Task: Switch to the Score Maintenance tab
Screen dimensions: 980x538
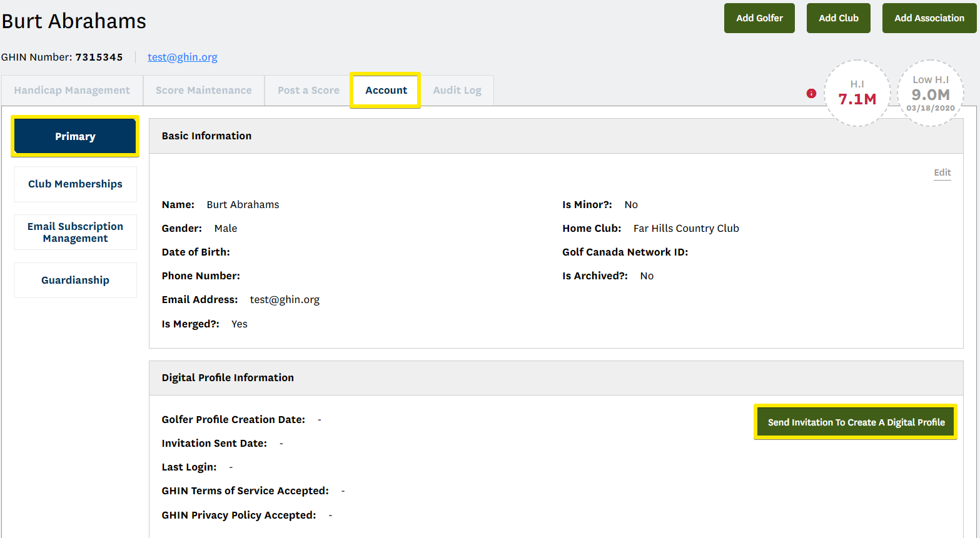Action: point(204,91)
